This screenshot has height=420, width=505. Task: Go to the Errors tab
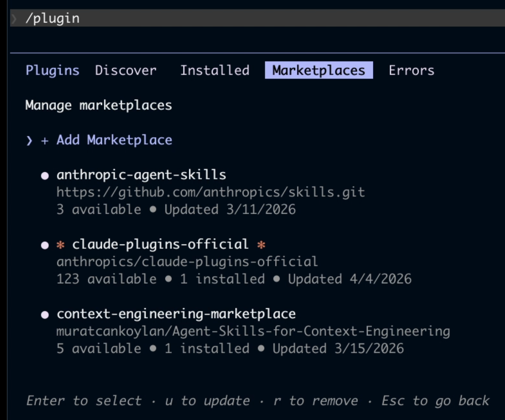pyautogui.click(x=411, y=70)
